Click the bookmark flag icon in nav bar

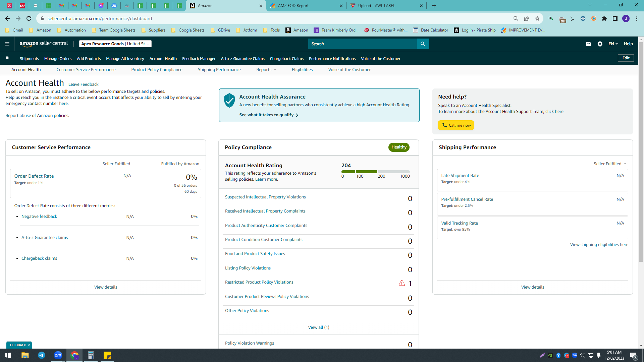click(7, 58)
